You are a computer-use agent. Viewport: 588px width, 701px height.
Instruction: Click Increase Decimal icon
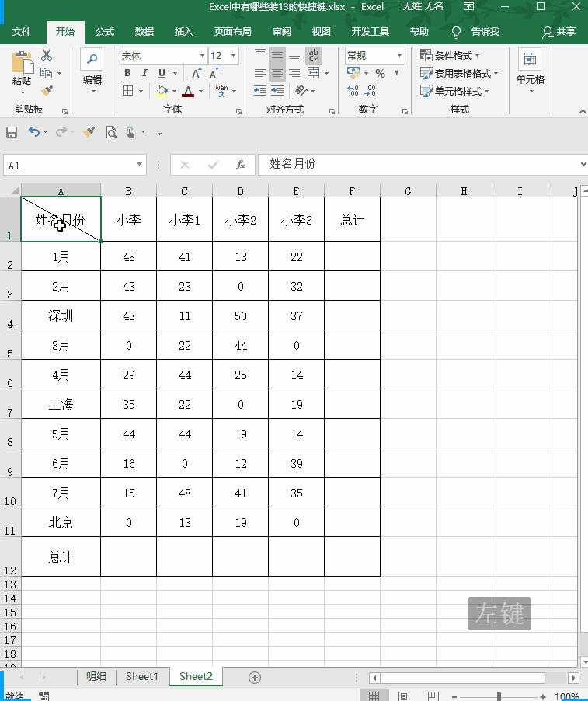pos(353,91)
